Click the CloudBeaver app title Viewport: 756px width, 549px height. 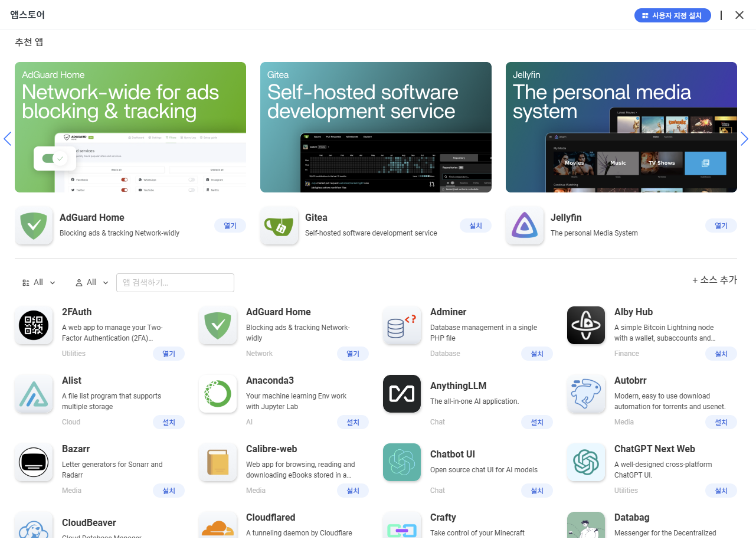tap(89, 522)
